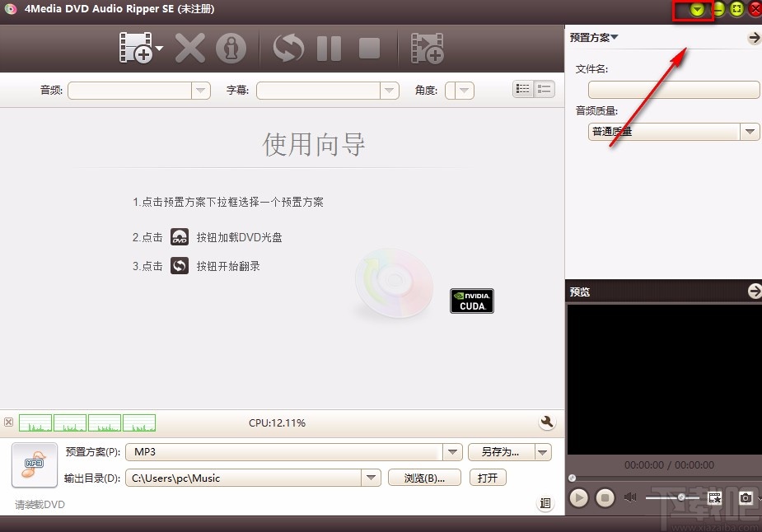
Task: Open the 音频质量 quality dropdown showing 普通质量
Action: click(x=750, y=132)
